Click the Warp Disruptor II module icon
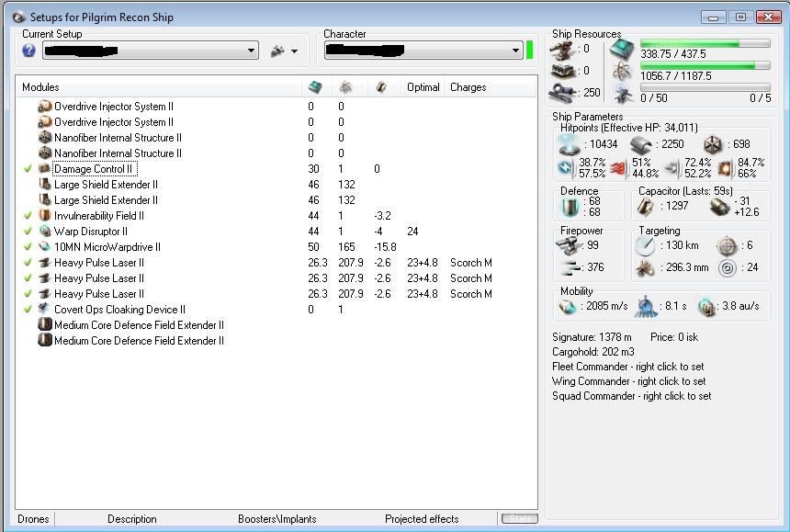The height and width of the screenshot is (532, 790). (x=45, y=232)
